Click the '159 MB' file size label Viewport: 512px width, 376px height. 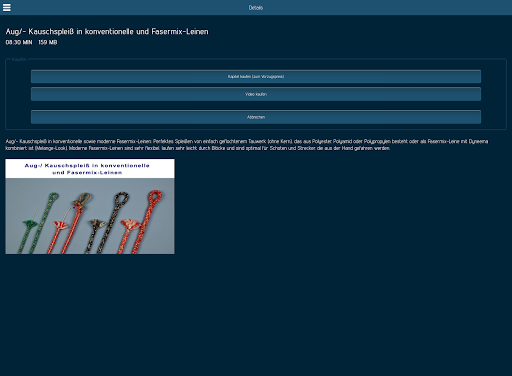point(48,42)
